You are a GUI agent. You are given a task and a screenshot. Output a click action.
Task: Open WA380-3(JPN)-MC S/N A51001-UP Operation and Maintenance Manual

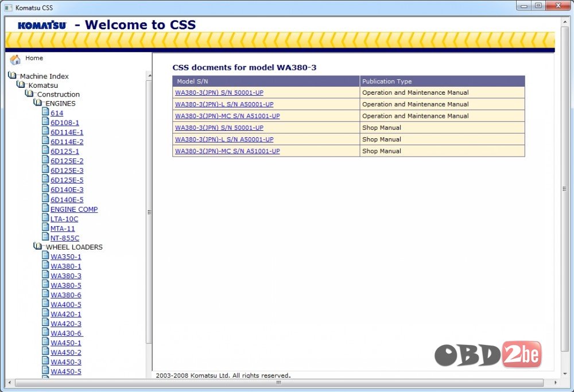(x=227, y=116)
